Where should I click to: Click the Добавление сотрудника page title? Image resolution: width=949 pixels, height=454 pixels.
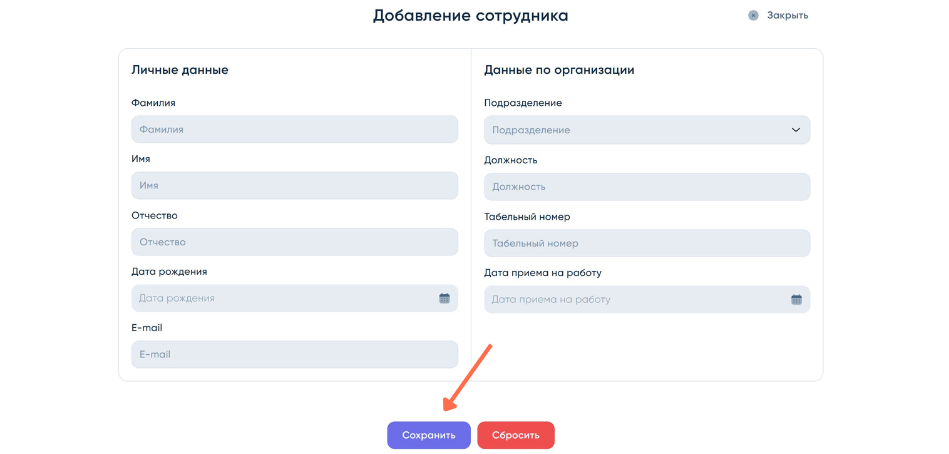(470, 15)
